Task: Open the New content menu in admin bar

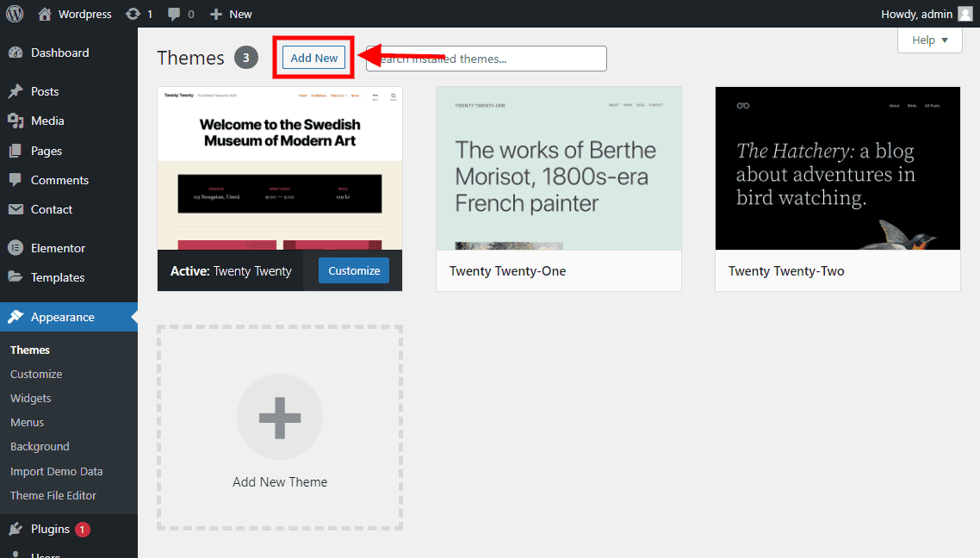Action: [x=231, y=14]
